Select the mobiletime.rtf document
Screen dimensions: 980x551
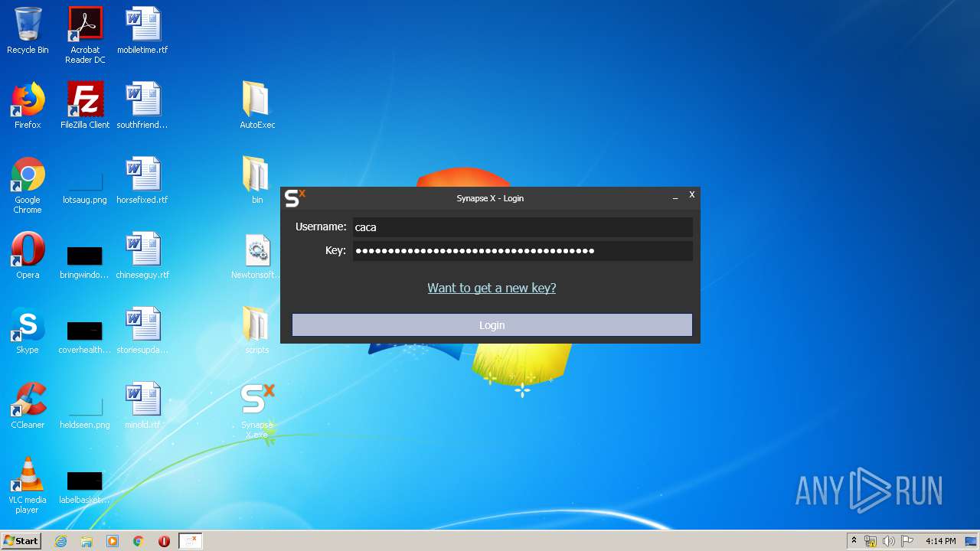click(142, 31)
